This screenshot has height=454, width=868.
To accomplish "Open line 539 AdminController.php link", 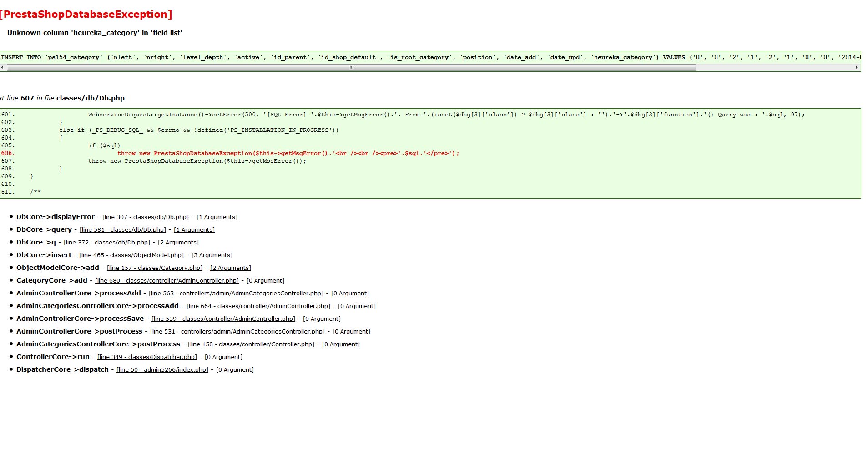I will (223, 319).
